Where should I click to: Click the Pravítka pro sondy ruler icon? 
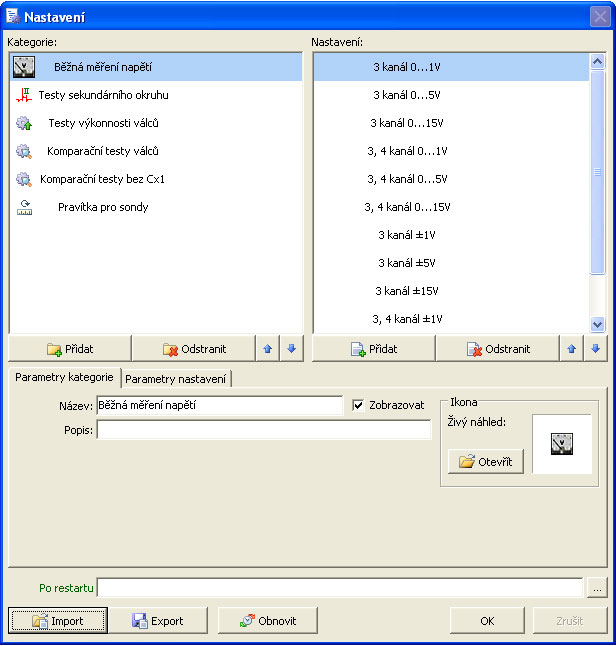pos(24,207)
